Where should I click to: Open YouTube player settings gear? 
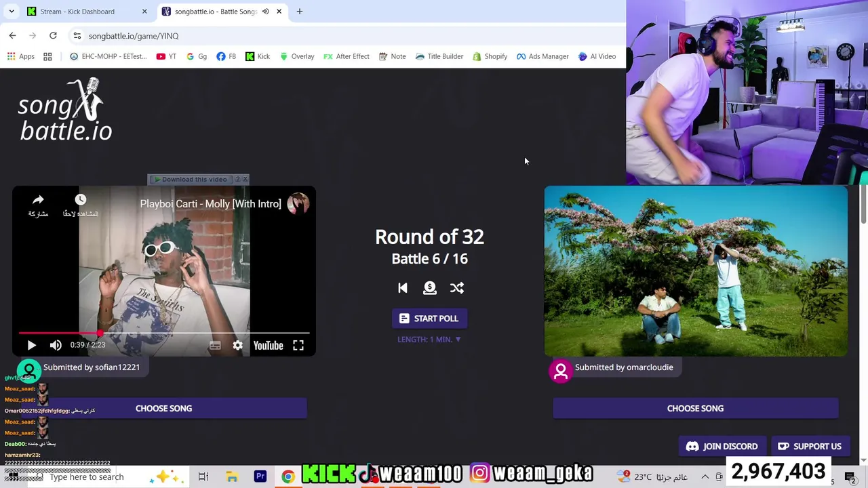(x=237, y=345)
